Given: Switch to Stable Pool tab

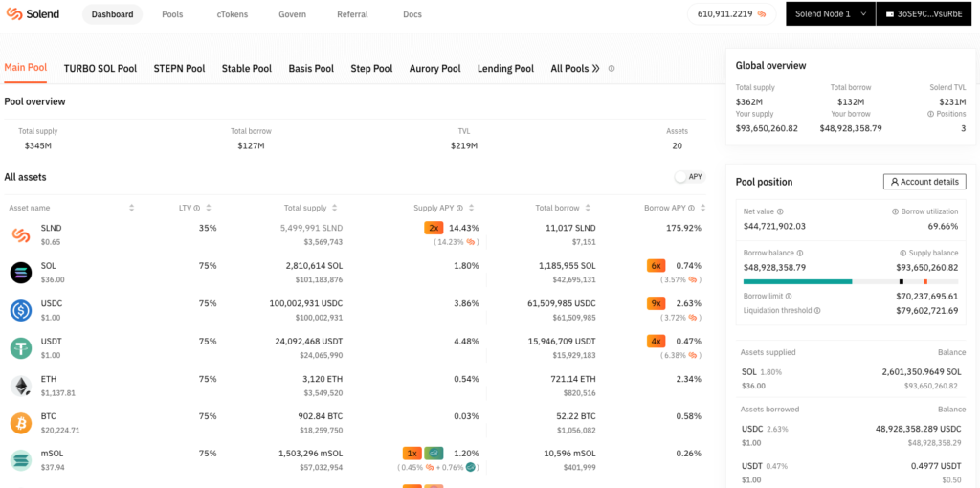Looking at the screenshot, I should click(x=247, y=69).
